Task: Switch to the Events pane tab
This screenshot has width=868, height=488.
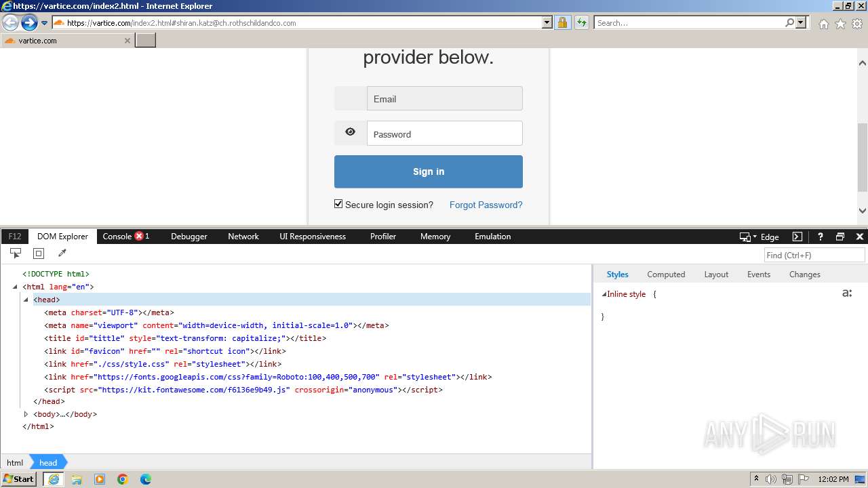Action: click(759, 274)
